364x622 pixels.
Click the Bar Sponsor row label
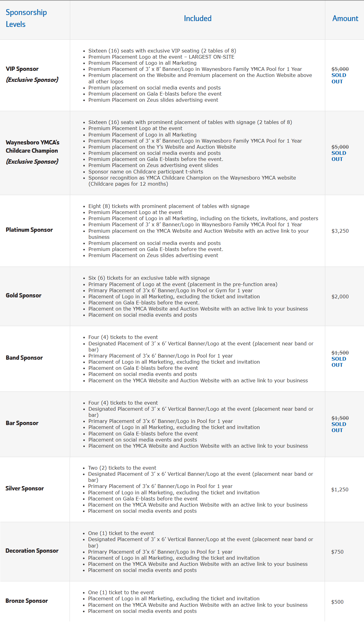tap(22, 423)
